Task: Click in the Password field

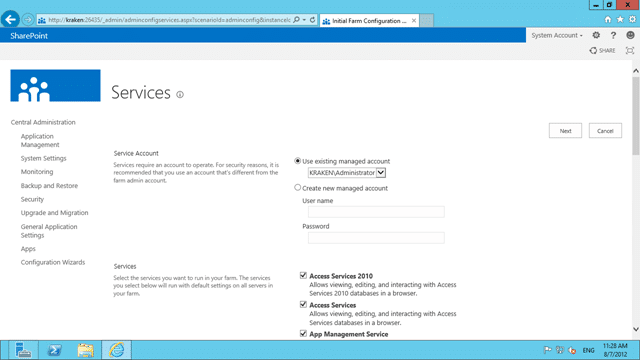Action: (x=376, y=238)
